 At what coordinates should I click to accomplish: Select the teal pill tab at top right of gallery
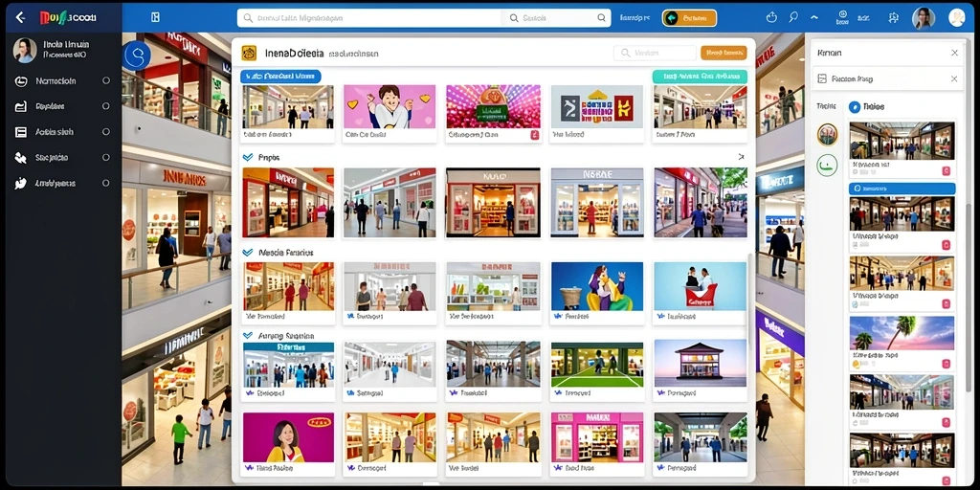click(700, 77)
